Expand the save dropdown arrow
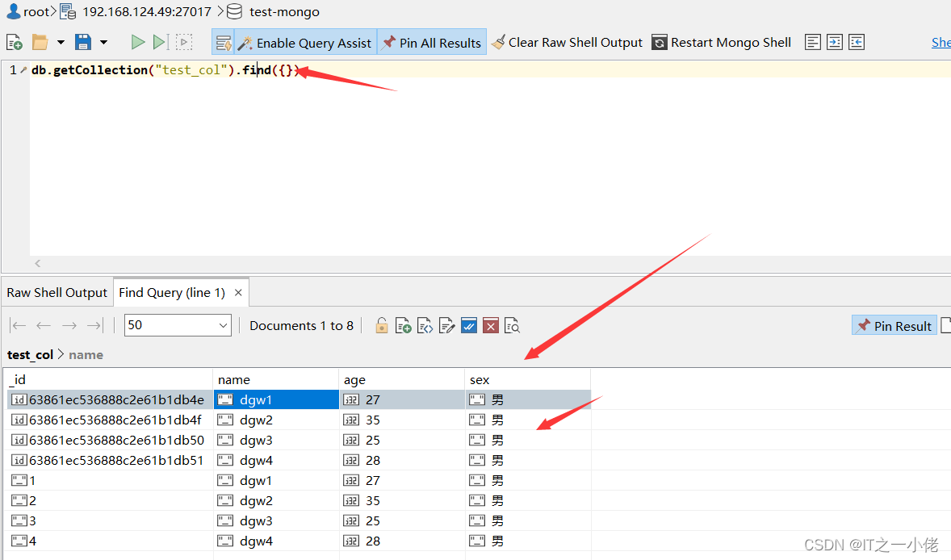The width and height of the screenshot is (951, 560). 103,43
